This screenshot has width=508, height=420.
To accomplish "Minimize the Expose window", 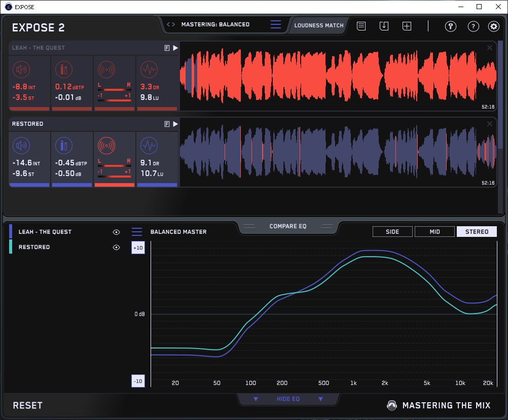I will (x=461, y=7).
